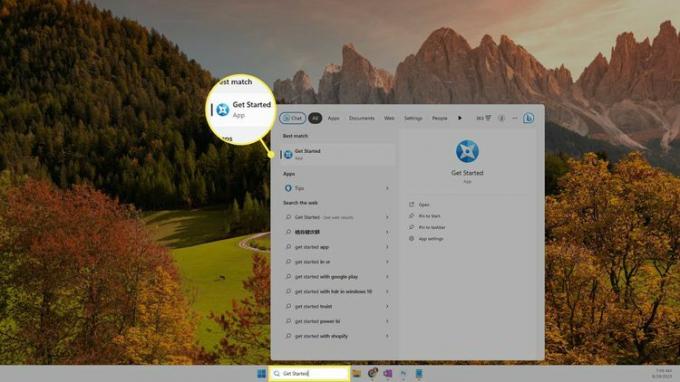Open the Bing icon in search panel
The height and width of the screenshot is (382, 680).
point(528,118)
